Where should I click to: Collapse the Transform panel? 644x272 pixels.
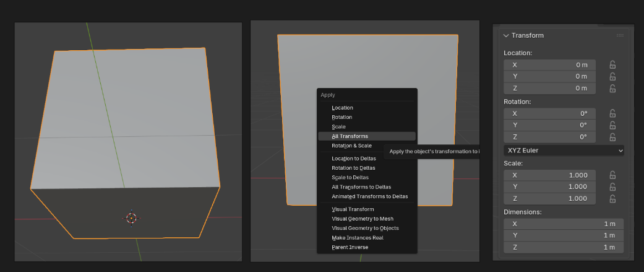tap(507, 35)
